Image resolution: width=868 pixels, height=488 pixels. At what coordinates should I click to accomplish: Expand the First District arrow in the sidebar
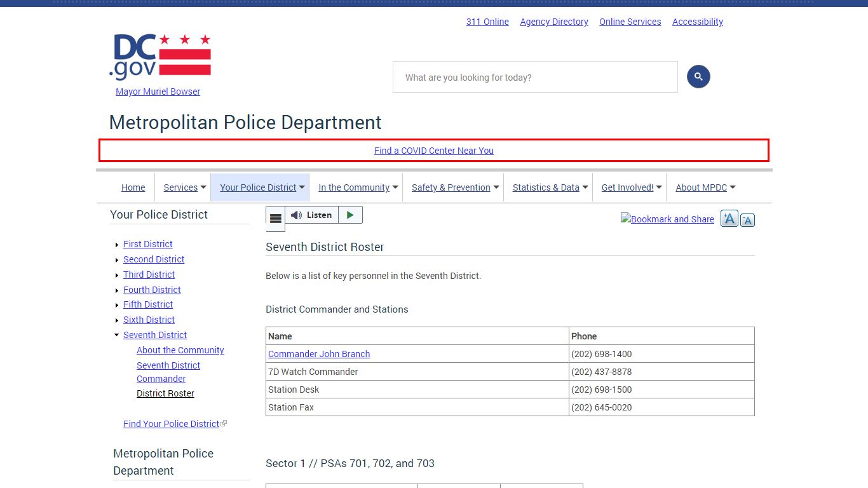pos(117,245)
